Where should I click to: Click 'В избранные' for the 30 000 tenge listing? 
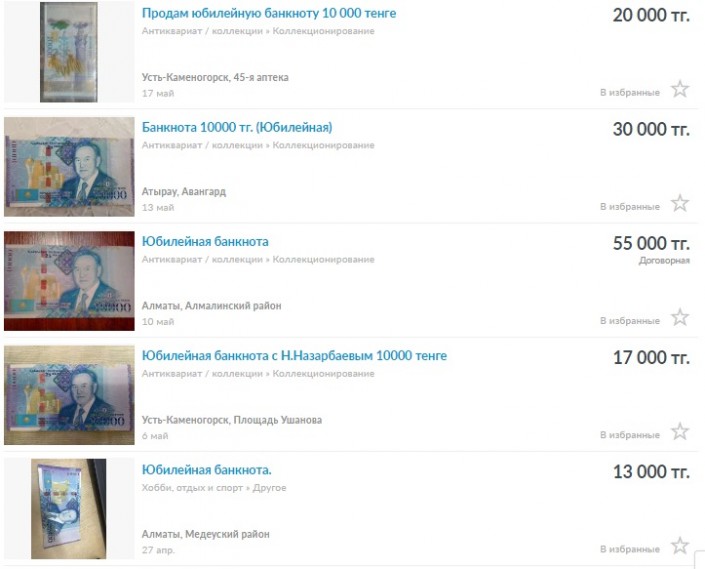pyautogui.click(x=630, y=207)
